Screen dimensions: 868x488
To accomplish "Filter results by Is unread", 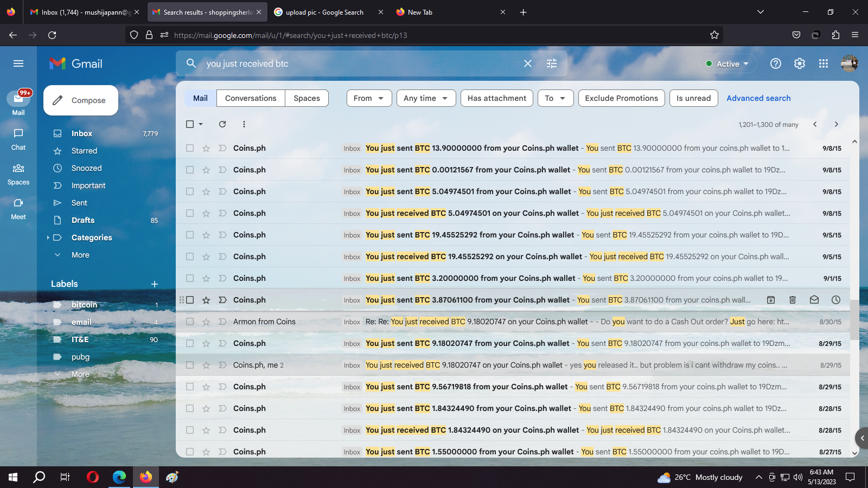I will pos(693,98).
